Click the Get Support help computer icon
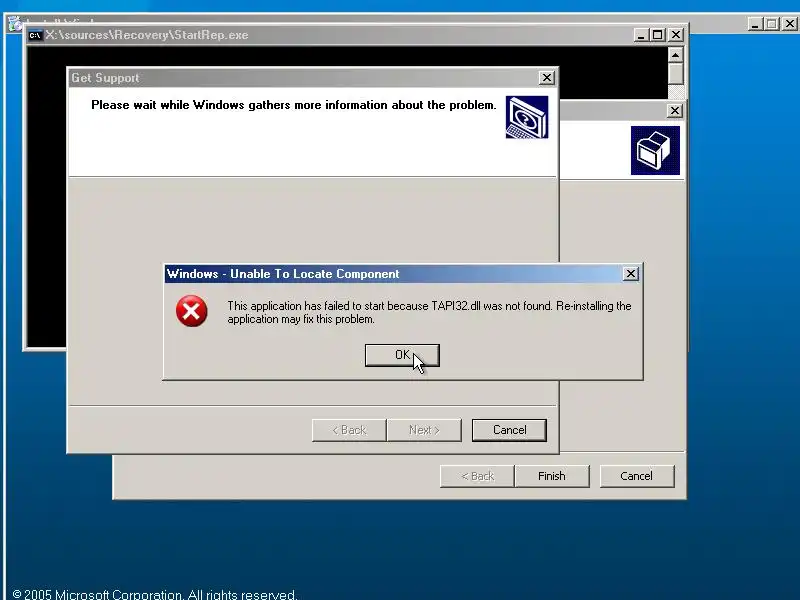 [x=527, y=117]
